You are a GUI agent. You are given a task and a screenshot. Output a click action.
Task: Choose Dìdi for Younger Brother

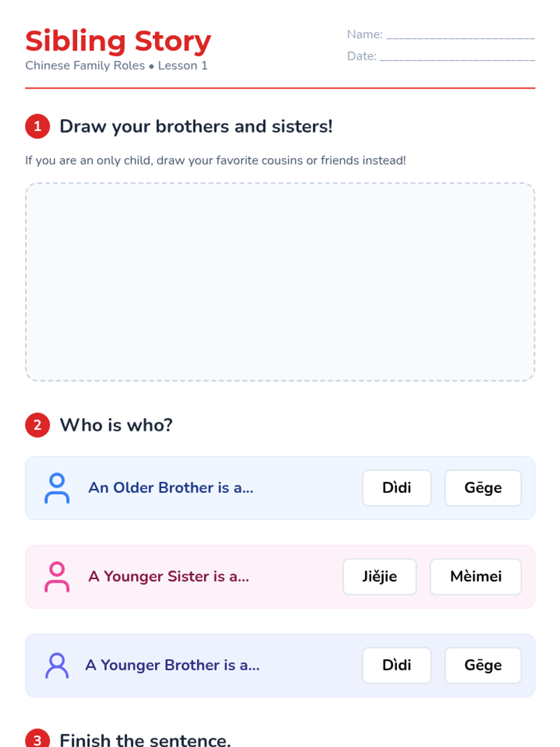[x=397, y=665]
